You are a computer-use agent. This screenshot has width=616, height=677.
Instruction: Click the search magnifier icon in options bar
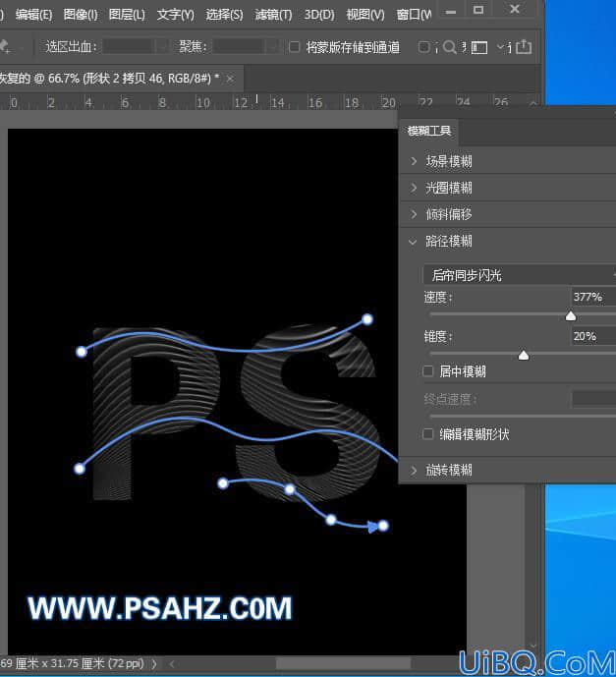449,47
